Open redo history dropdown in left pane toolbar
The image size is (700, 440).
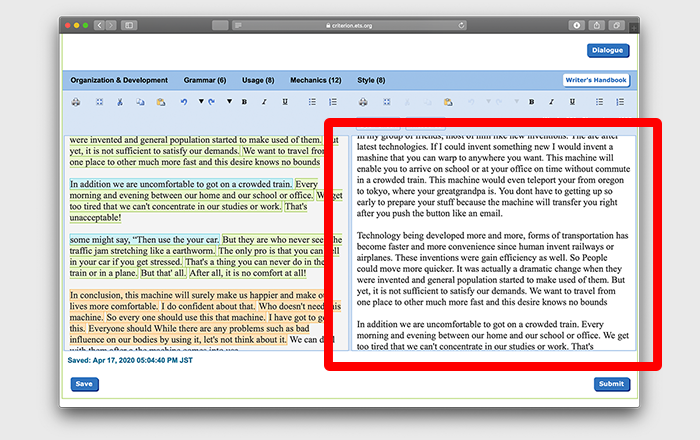point(229,101)
